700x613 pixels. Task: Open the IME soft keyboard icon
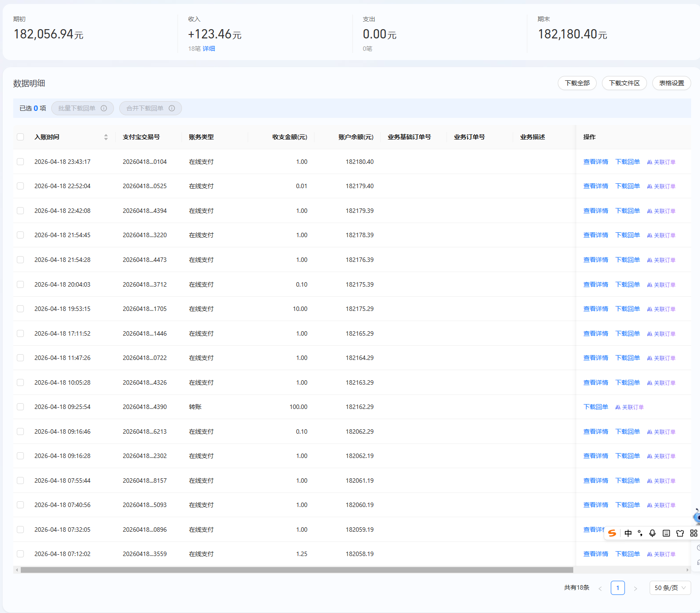pos(666,533)
